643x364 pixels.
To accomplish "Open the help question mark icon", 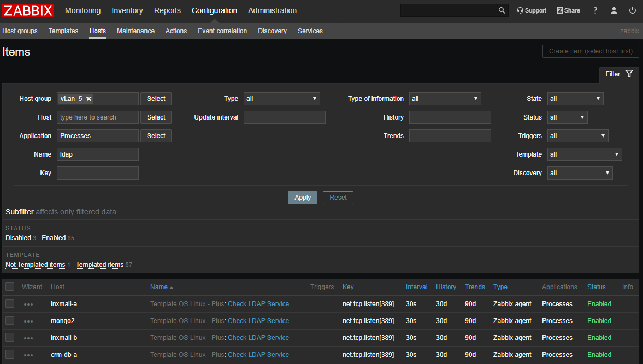I will coord(595,10).
